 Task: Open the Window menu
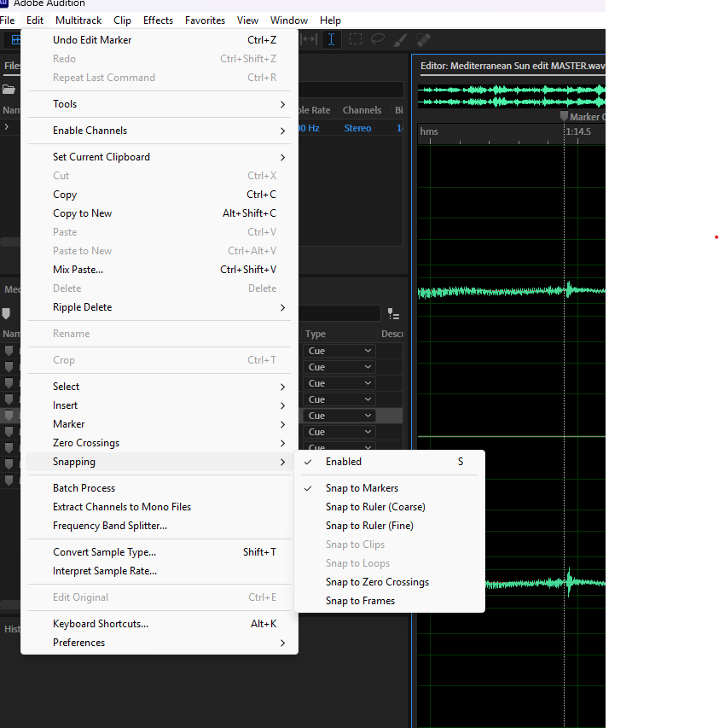[x=288, y=20]
